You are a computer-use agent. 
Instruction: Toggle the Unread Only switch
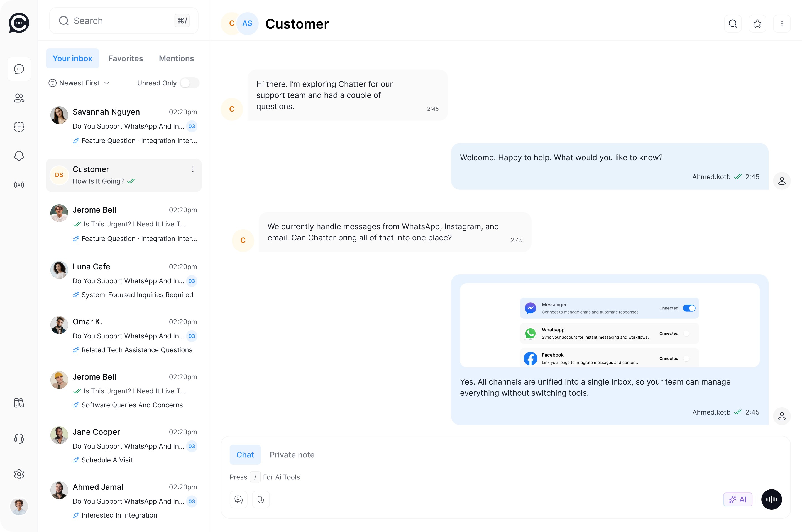(x=189, y=83)
